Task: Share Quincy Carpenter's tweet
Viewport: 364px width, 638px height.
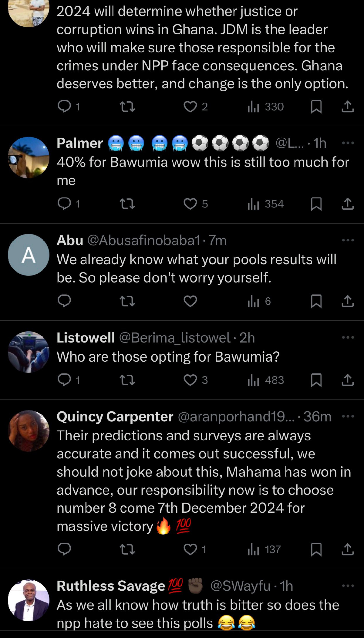Action: 348,549
